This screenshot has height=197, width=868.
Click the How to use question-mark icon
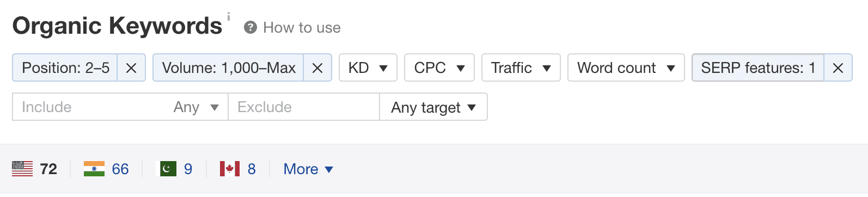(x=250, y=27)
